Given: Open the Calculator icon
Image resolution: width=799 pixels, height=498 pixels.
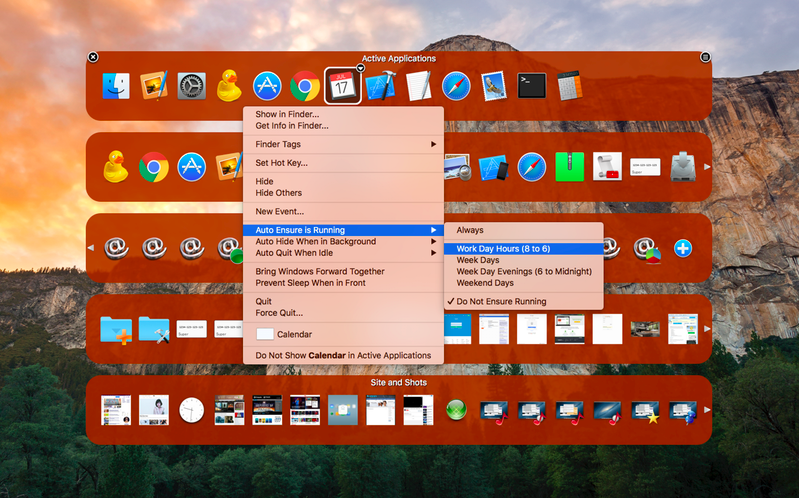Looking at the screenshot, I should tap(569, 86).
